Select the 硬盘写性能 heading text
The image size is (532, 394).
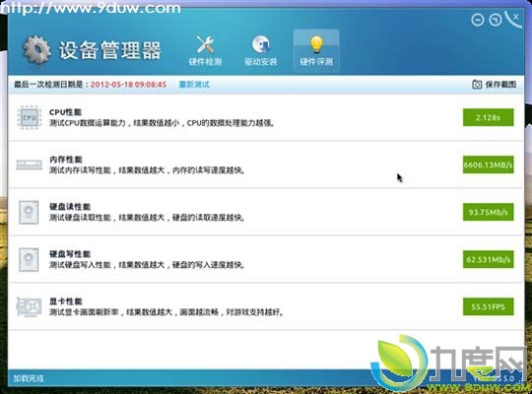pyautogui.click(x=70, y=254)
